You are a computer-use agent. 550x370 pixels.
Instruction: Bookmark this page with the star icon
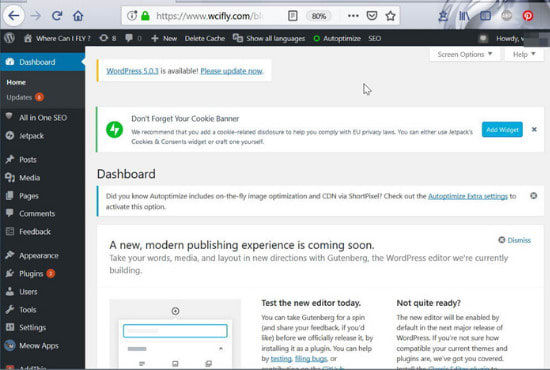[x=390, y=16]
